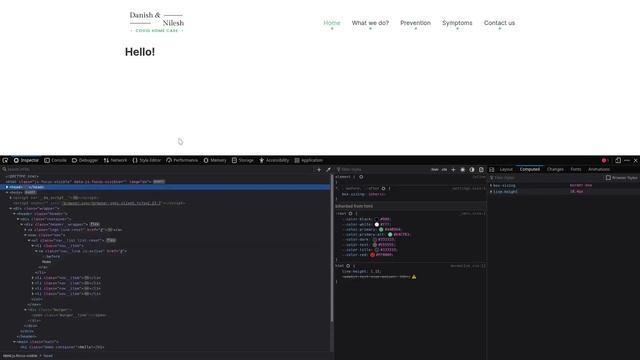Switch to the Debugger tab
640x360 pixels.
pos(85,160)
